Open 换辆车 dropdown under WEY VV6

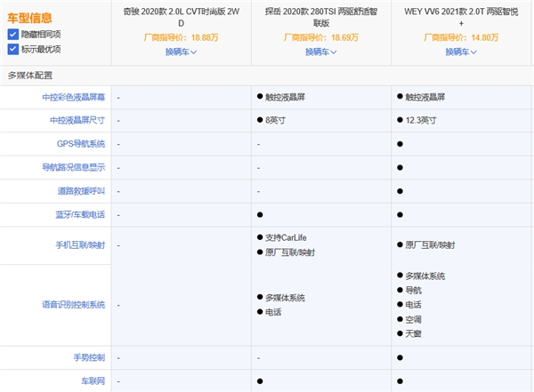point(463,52)
